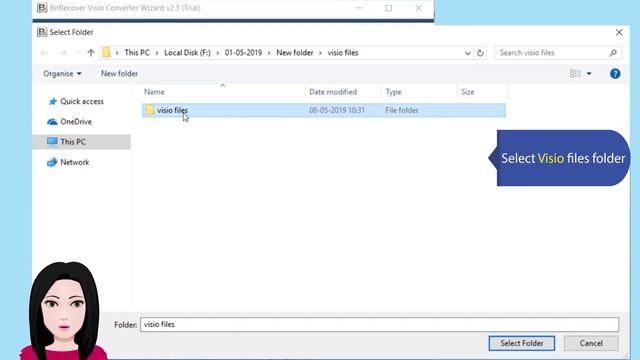Click the Forward navigation arrow
This screenshot has height=360, width=640.
coord(62,53)
